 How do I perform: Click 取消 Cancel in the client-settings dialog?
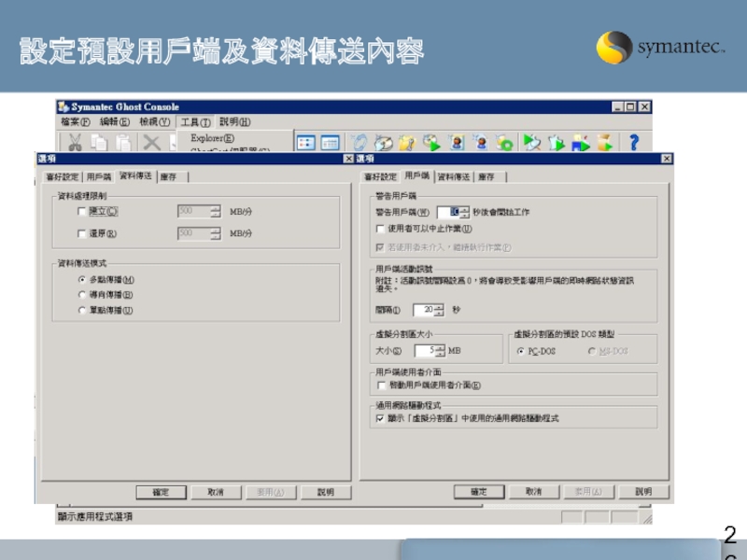(533, 492)
